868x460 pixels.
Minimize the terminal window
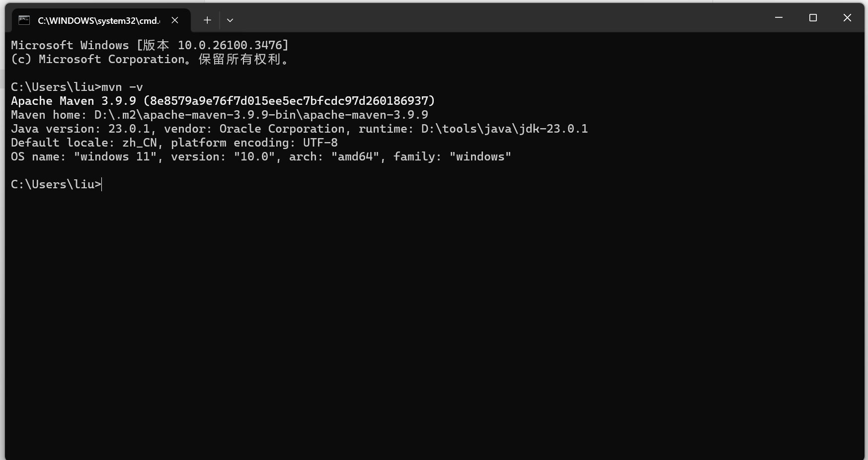(779, 18)
